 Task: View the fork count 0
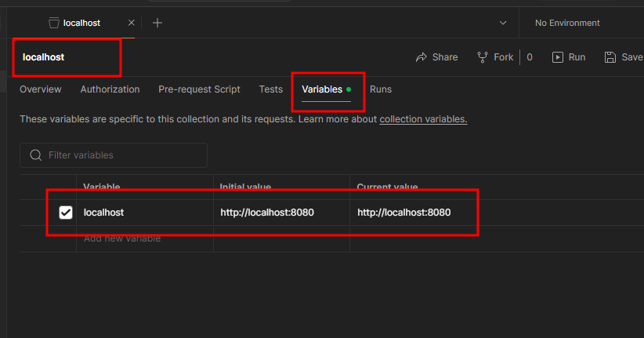pyautogui.click(x=530, y=57)
